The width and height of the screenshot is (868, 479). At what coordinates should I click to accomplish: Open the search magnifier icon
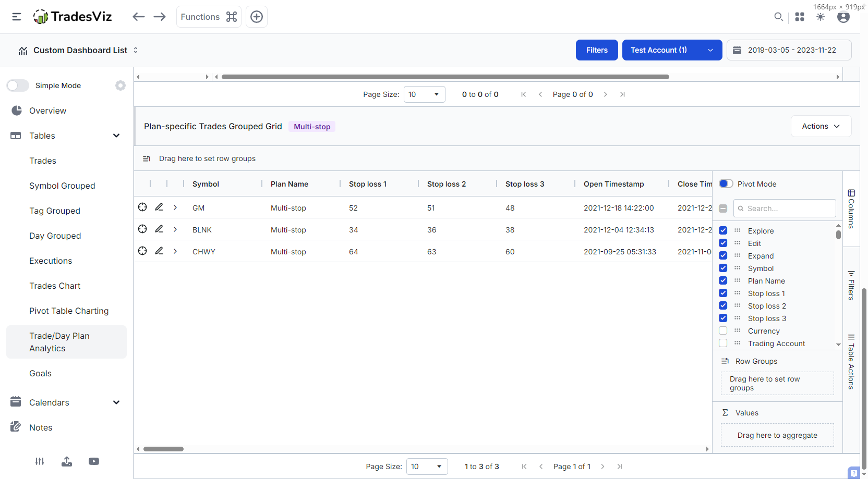779,17
